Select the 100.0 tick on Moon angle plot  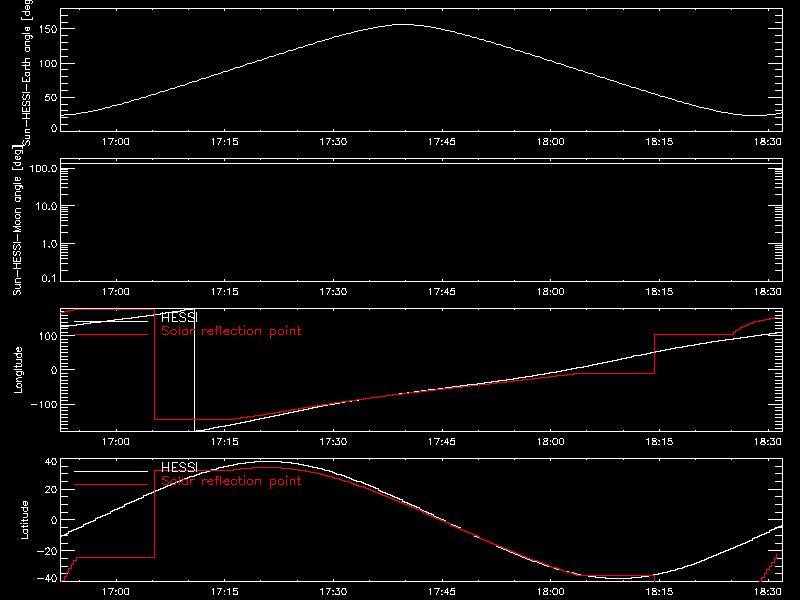(43, 168)
